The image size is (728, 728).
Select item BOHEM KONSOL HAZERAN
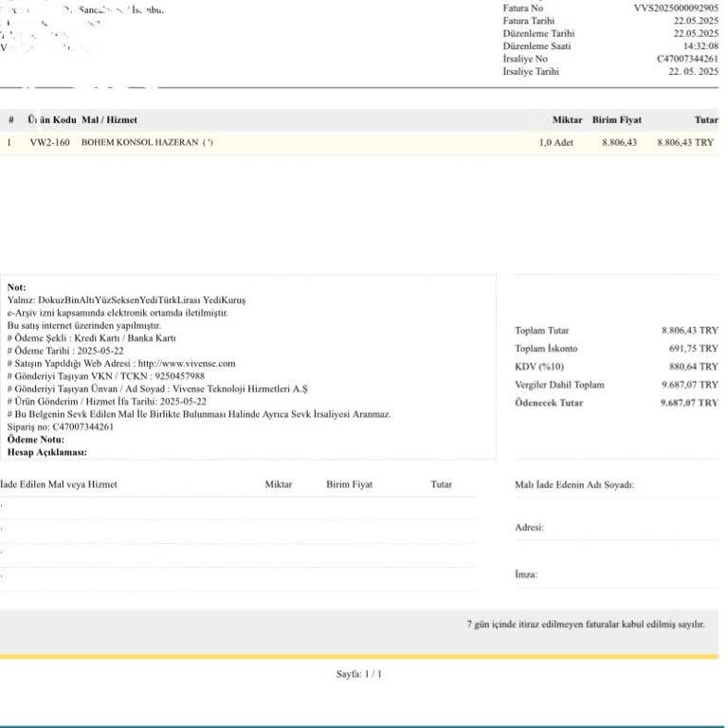pos(139,142)
